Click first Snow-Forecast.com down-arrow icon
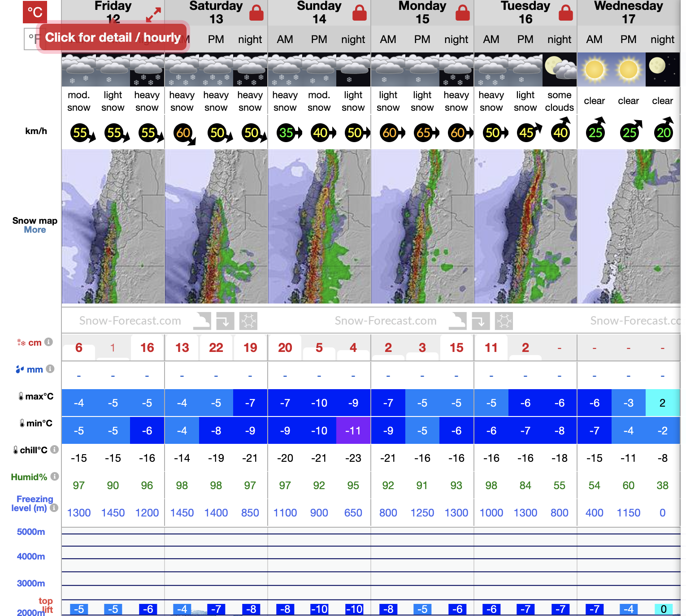The width and height of the screenshot is (686, 616). [x=225, y=321]
